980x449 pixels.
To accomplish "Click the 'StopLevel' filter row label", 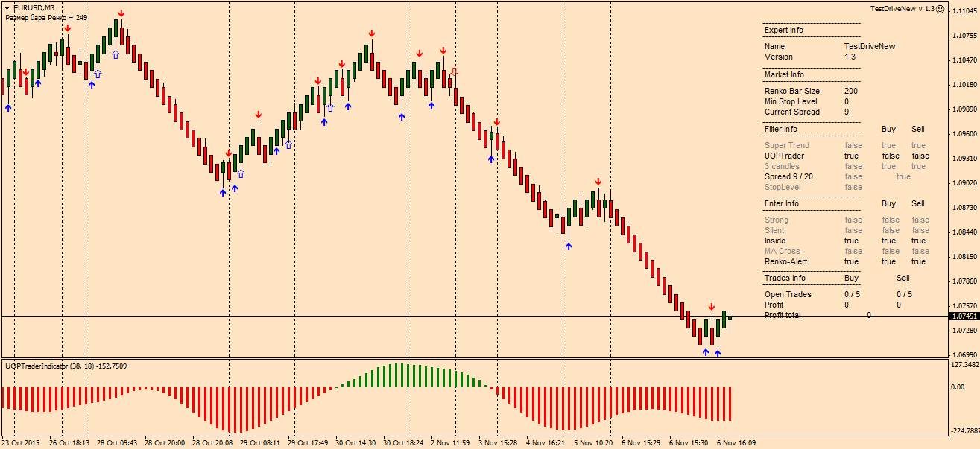I will tap(783, 187).
